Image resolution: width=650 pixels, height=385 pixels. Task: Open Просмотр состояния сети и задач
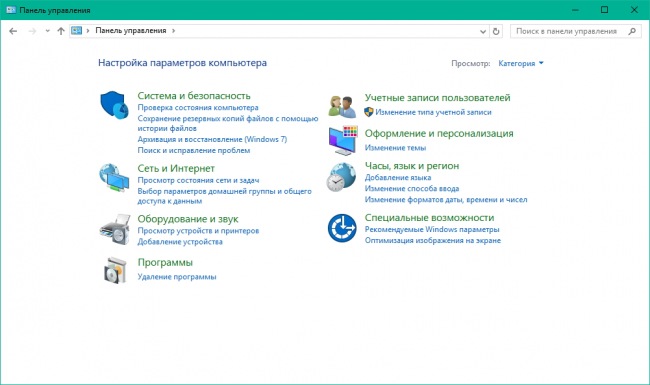tap(198, 180)
